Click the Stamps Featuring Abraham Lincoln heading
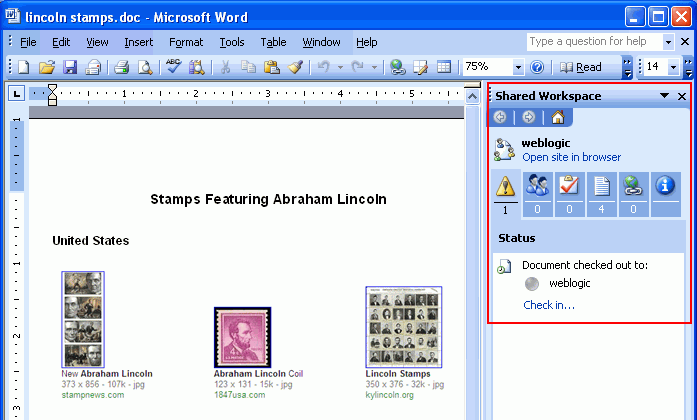The width and height of the screenshot is (697, 420). pyautogui.click(x=268, y=199)
